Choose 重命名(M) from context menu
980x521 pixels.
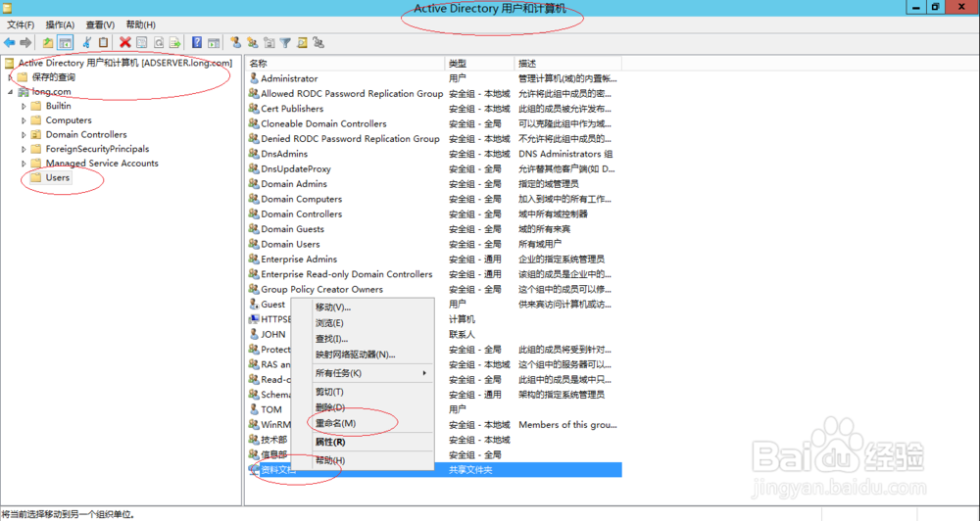pos(335,423)
